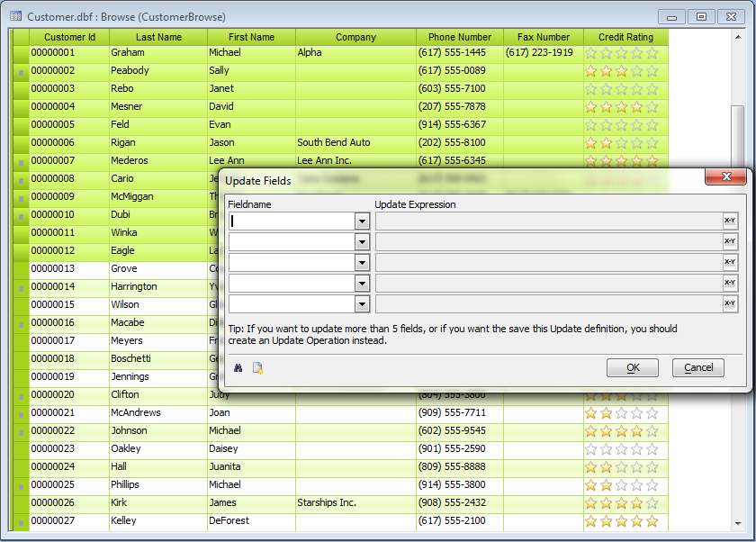Set fourth star rating for Oakley row
This screenshot has width=756, height=542.
(x=637, y=449)
